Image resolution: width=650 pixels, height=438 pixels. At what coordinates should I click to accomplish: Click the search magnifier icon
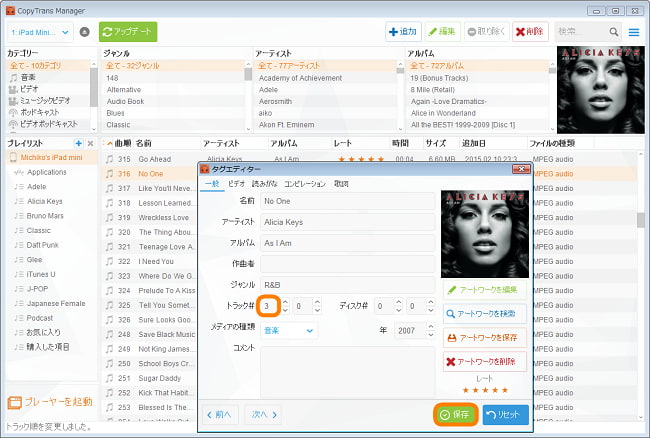pos(614,32)
